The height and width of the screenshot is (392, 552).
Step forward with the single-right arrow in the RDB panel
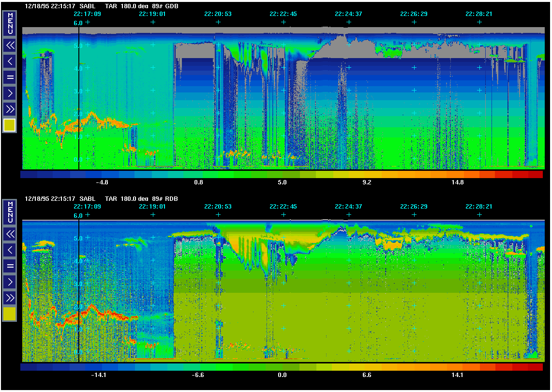point(10,282)
